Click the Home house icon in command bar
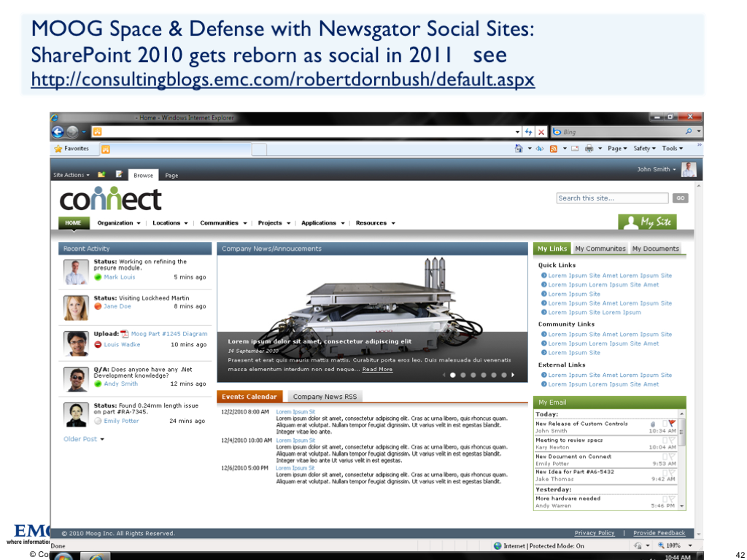This screenshot has height=560, width=747. 519,149
